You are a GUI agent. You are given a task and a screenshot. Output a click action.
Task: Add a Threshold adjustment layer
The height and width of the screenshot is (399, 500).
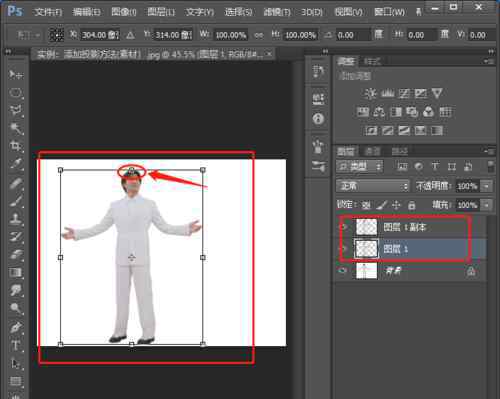[x=404, y=130]
